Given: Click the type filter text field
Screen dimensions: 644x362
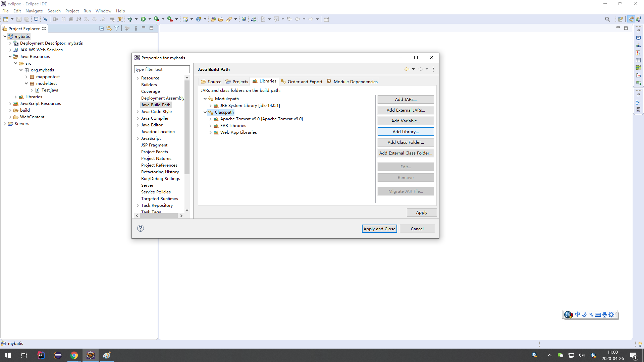Looking at the screenshot, I should 162,69.
